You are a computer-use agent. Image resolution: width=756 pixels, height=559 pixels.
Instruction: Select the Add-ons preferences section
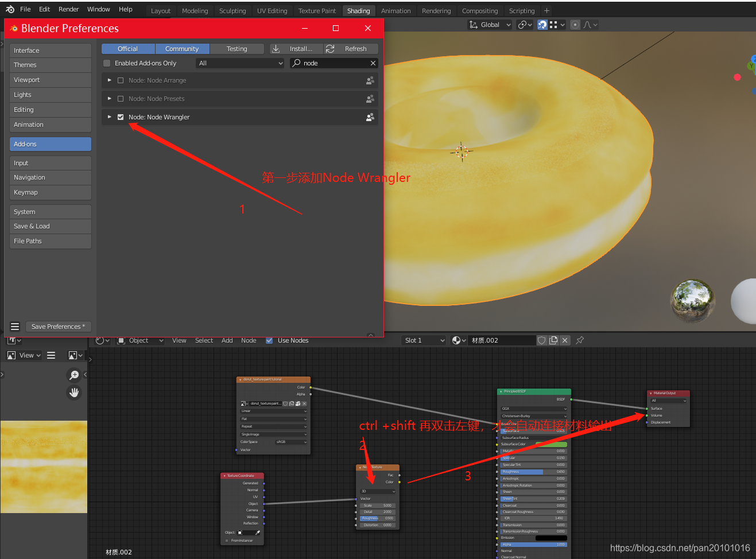pyautogui.click(x=51, y=144)
